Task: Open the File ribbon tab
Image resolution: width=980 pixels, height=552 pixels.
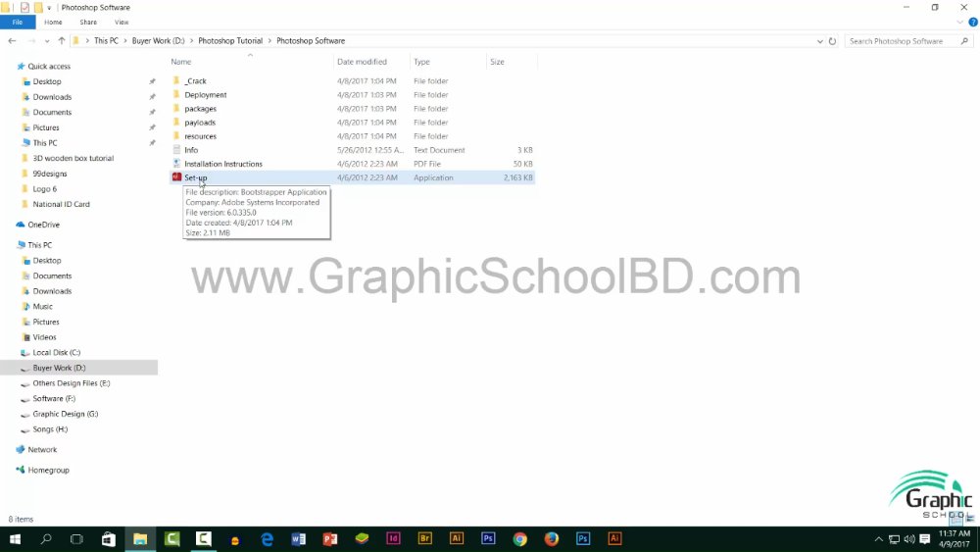Action: [18, 22]
